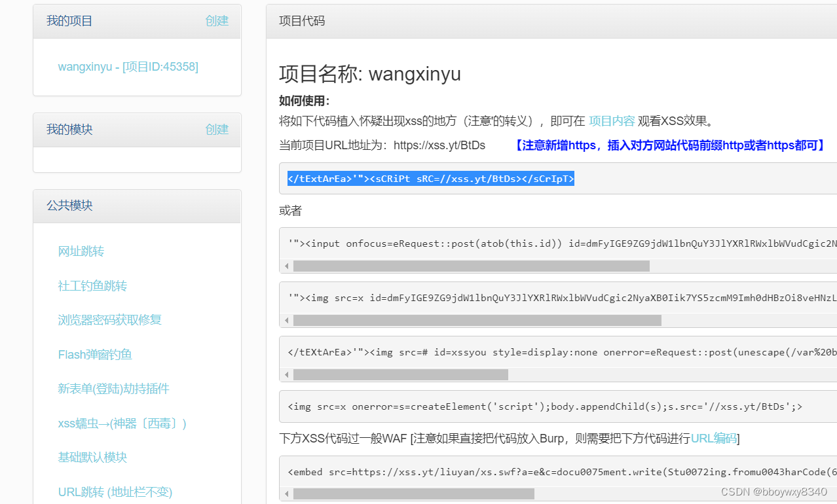
Task: Click the 公共模块 panel heading
Action: click(x=69, y=206)
